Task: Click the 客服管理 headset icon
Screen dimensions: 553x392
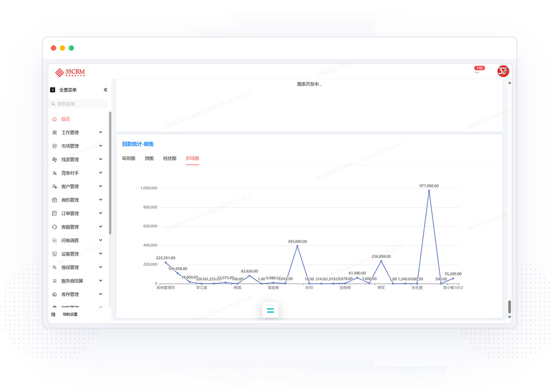Action: (x=54, y=227)
